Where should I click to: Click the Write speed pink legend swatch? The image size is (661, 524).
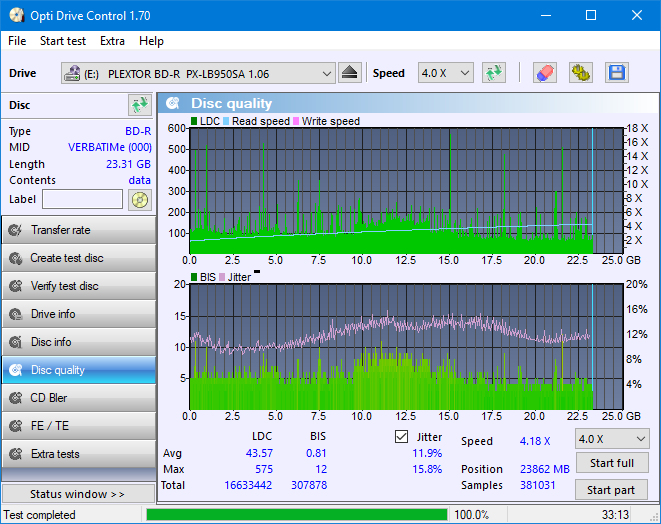296,121
